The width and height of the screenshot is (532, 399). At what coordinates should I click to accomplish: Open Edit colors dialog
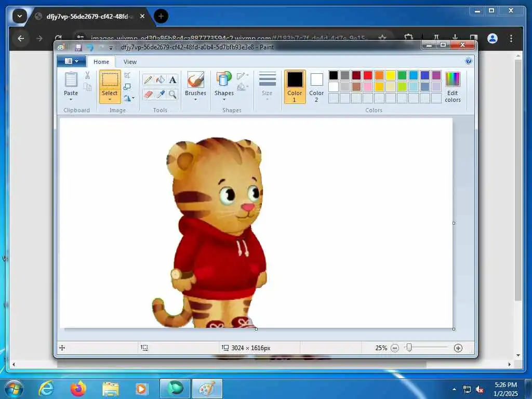(x=453, y=87)
